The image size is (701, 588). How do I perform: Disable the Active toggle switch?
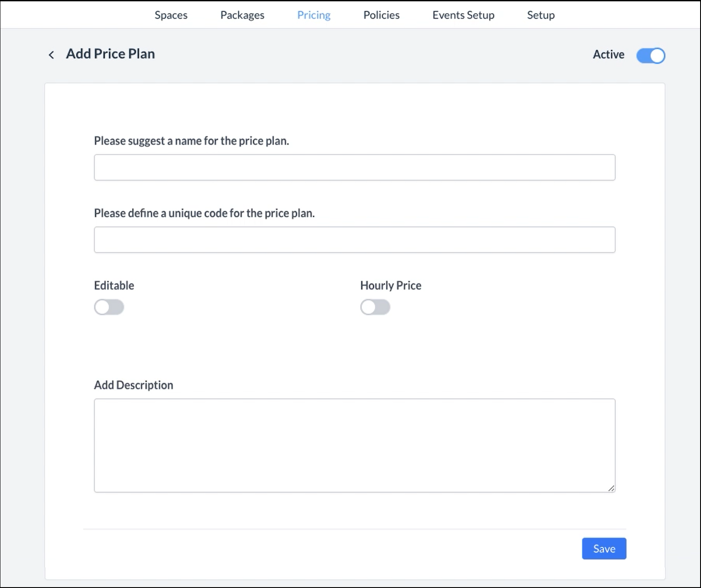(650, 56)
